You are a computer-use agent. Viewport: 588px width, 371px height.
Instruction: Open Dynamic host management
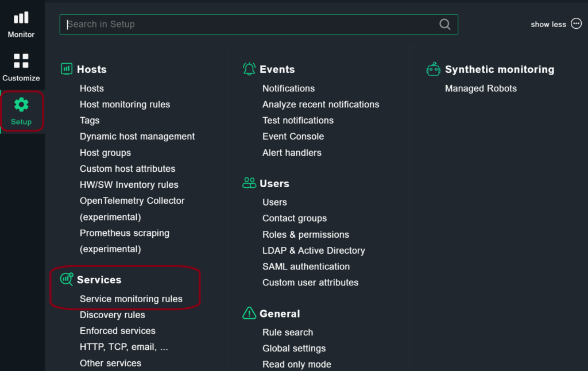(x=137, y=136)
